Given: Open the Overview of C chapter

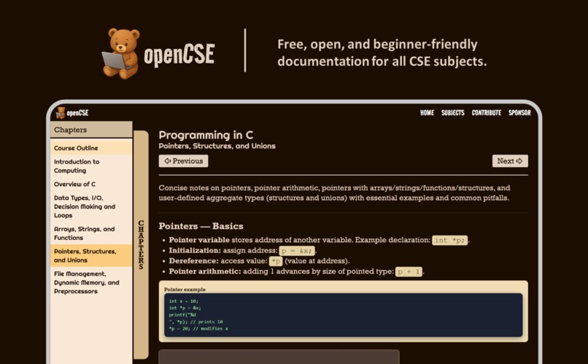Looking at the screenshot, I should tap(91, 184).
